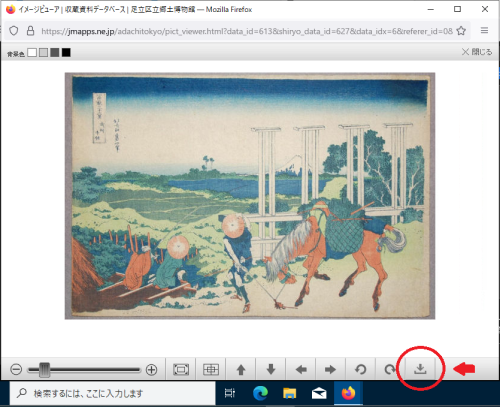500x407 pixels.
Task: Pan image down with down arrow
Action: 271,369
